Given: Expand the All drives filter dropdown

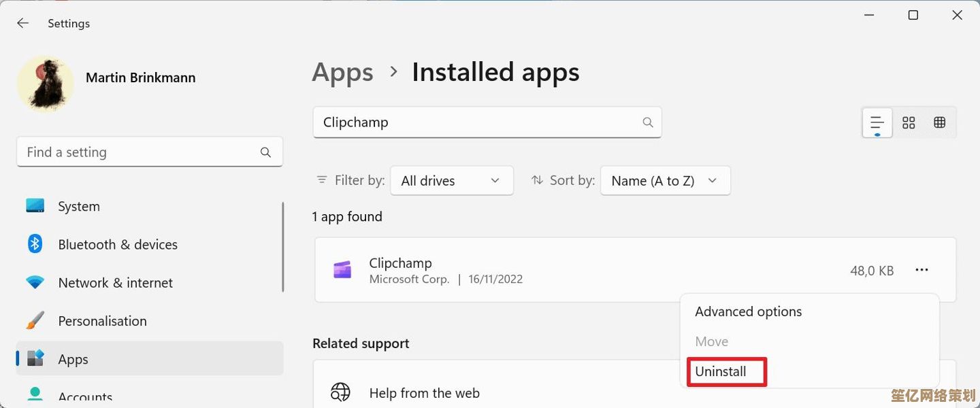Looking at the screenshot, I should (451, 181).
